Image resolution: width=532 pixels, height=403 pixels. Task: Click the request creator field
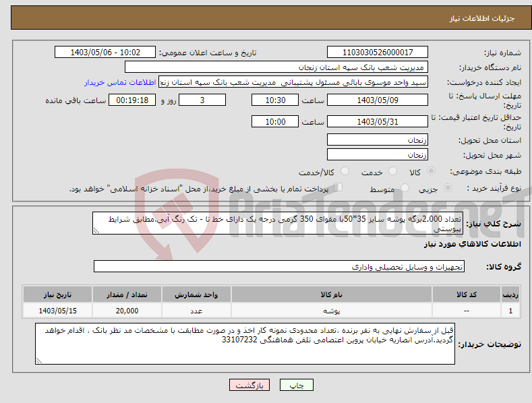click(x=293, y=82)
